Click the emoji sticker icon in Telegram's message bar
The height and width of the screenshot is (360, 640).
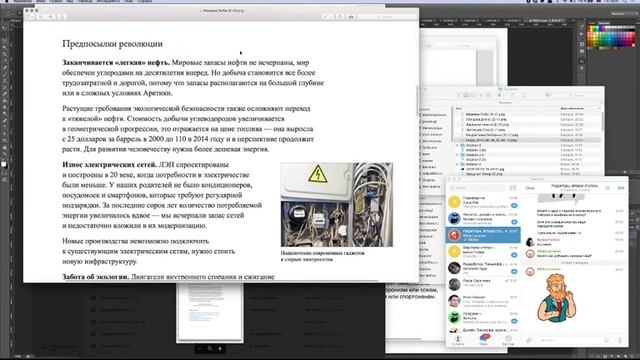607,340
